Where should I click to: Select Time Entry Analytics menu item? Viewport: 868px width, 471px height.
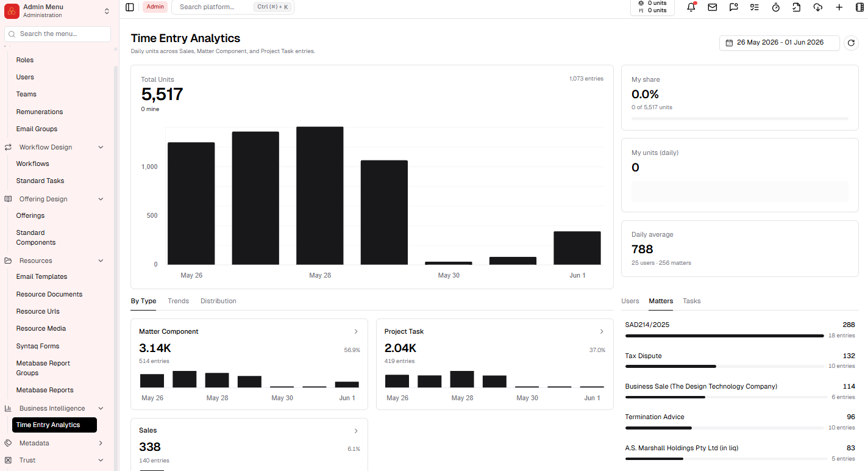tap(54, 425)
